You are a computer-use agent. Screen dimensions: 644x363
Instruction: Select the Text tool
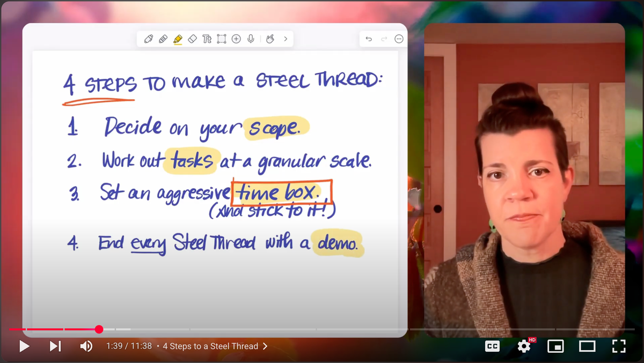pos(207,39)
